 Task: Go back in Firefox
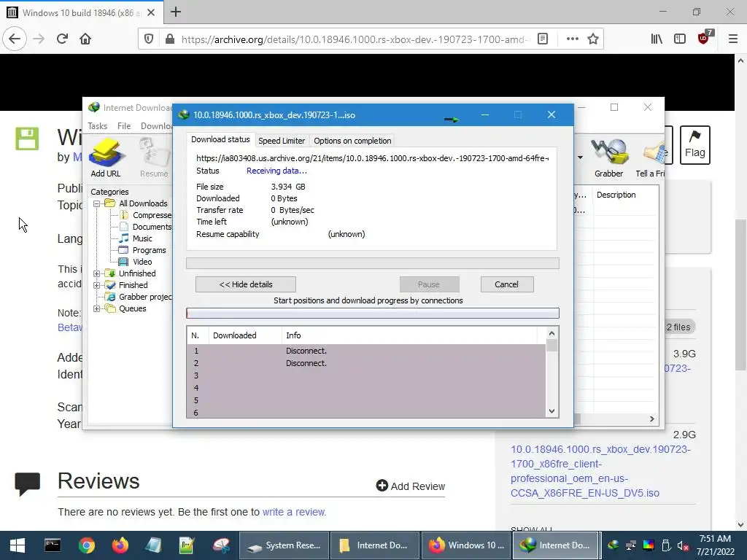click(x=15, y=39)
